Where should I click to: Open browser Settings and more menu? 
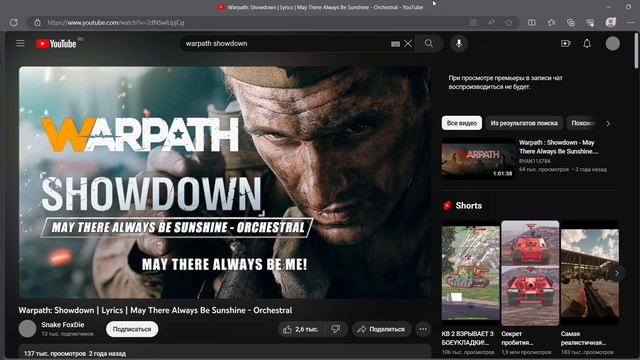(x=631, y=22)
